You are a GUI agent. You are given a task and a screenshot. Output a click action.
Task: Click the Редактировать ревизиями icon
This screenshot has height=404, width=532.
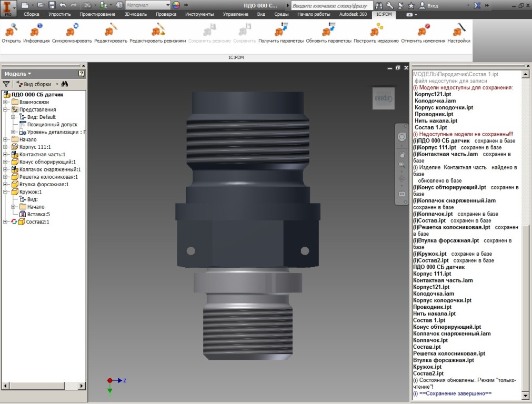(158, 31)
